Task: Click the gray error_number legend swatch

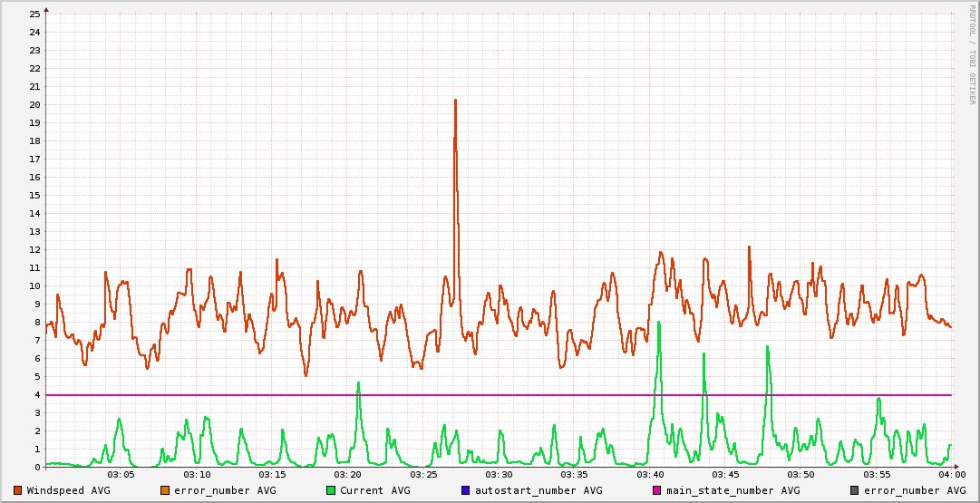Action: click(855, 490)
